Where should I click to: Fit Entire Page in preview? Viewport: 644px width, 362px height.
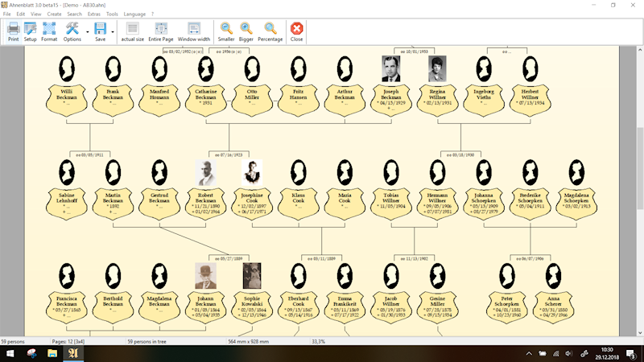[160, 31]
